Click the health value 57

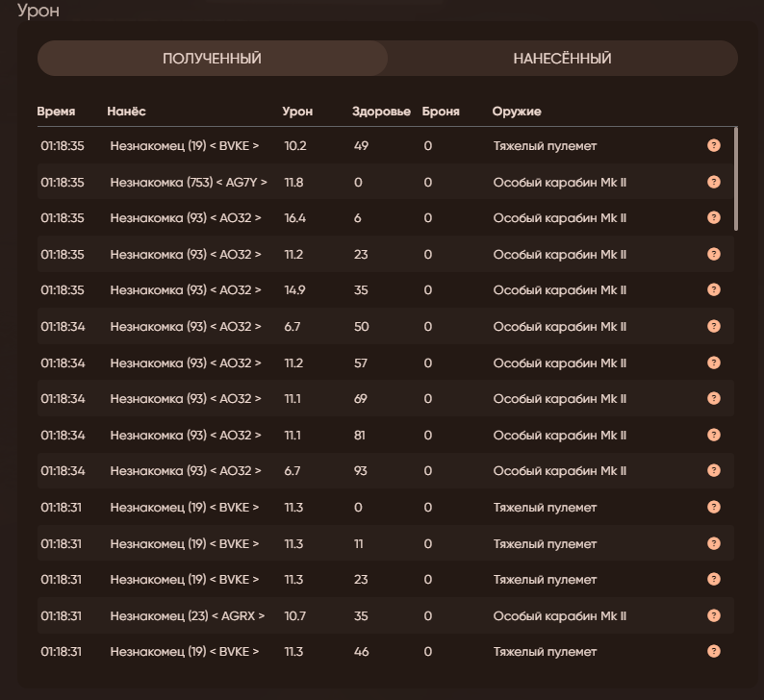[x=361, y=363]
